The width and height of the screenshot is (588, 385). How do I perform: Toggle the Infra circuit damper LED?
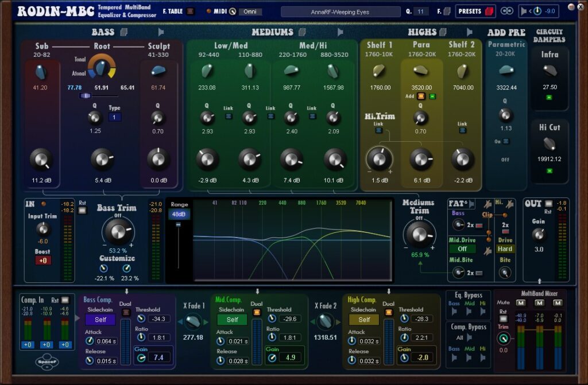click(550, 97)
